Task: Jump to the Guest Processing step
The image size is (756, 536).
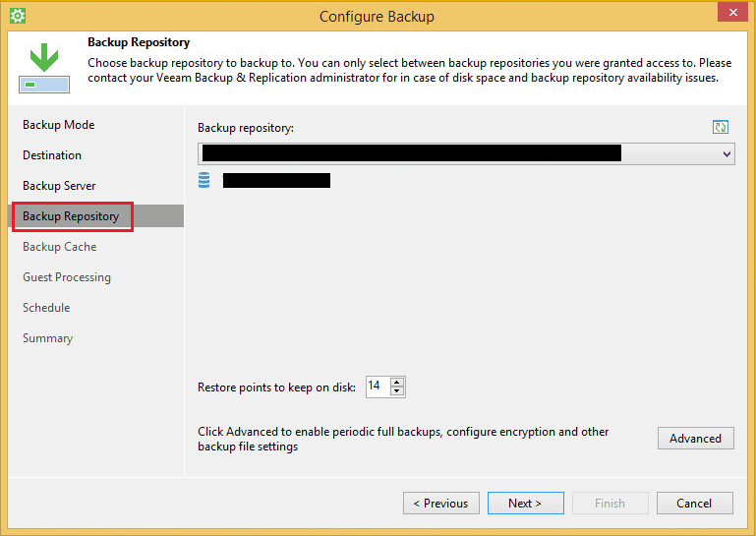Action: click(67, 277)
